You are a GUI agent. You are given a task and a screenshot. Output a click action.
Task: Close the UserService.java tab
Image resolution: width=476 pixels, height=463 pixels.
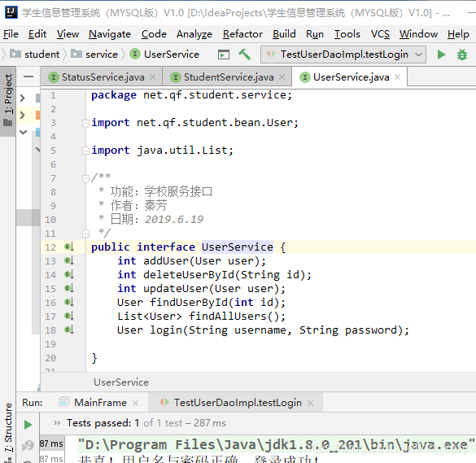(397, 77)
